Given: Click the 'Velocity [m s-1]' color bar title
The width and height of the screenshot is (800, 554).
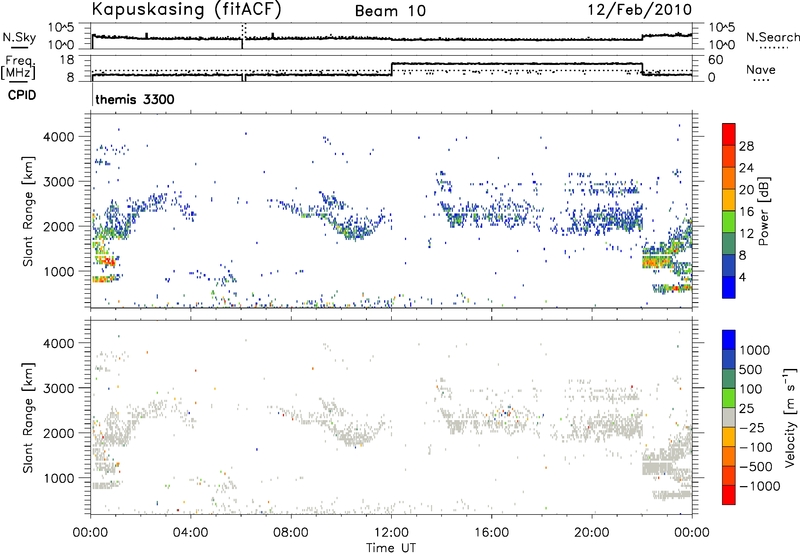Looking at the screenshot, I should coord(790,417).
